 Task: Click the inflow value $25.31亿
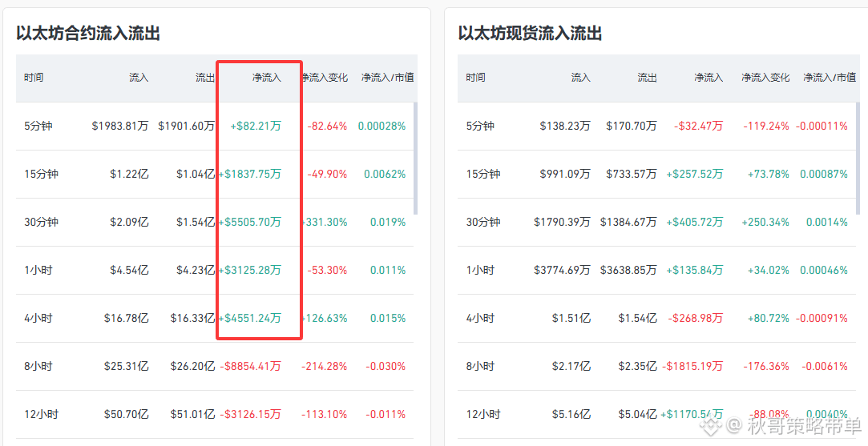(126, 366)
